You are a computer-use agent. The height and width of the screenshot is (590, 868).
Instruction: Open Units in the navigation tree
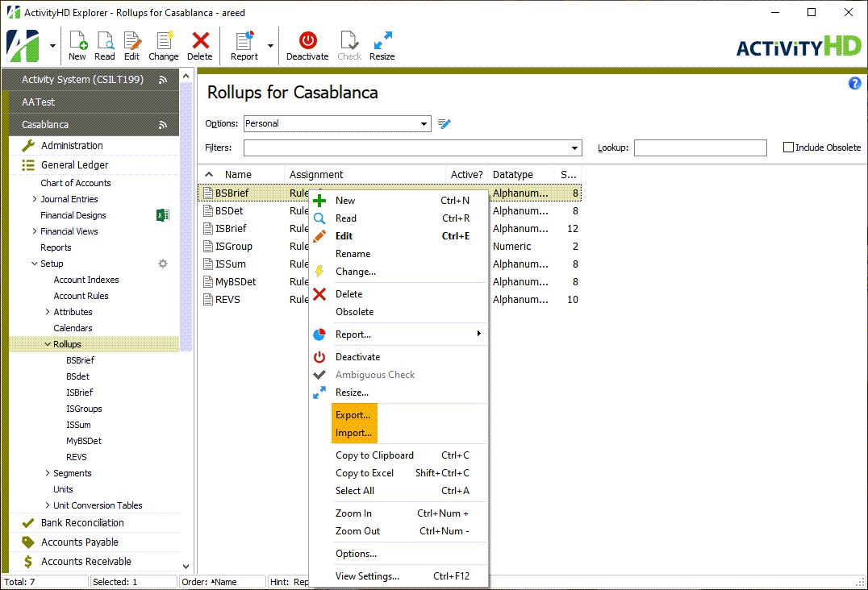[63, 489]
